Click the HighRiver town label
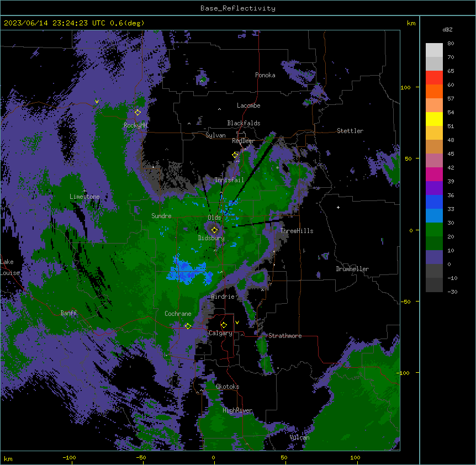The height and width of the screenshot is (465, 476). click(x=237, y=410)
